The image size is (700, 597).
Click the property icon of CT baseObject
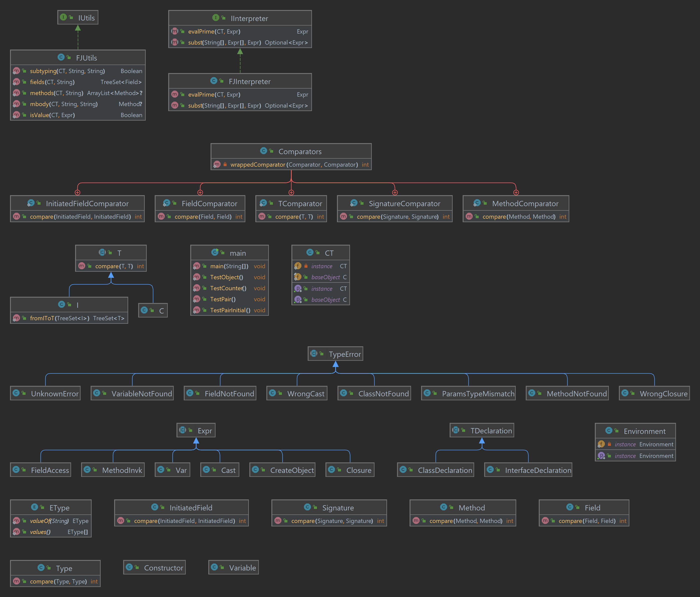click(298, 299)
